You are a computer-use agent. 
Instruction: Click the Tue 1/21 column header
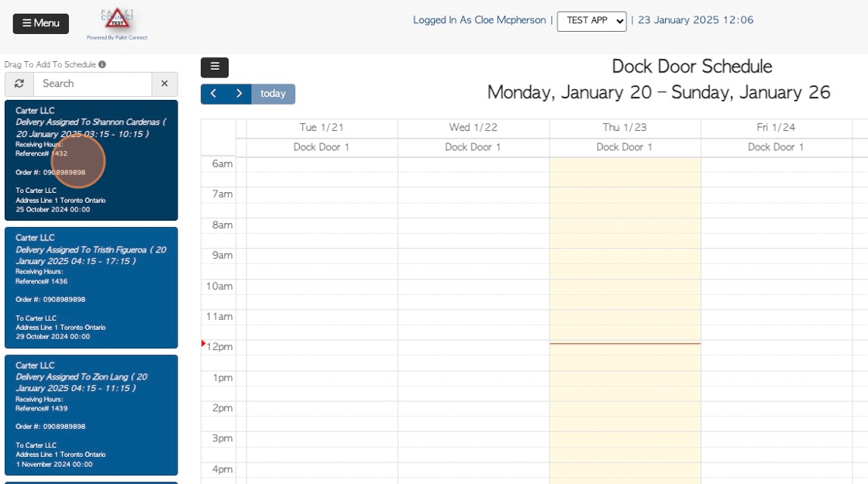point(322,127)
